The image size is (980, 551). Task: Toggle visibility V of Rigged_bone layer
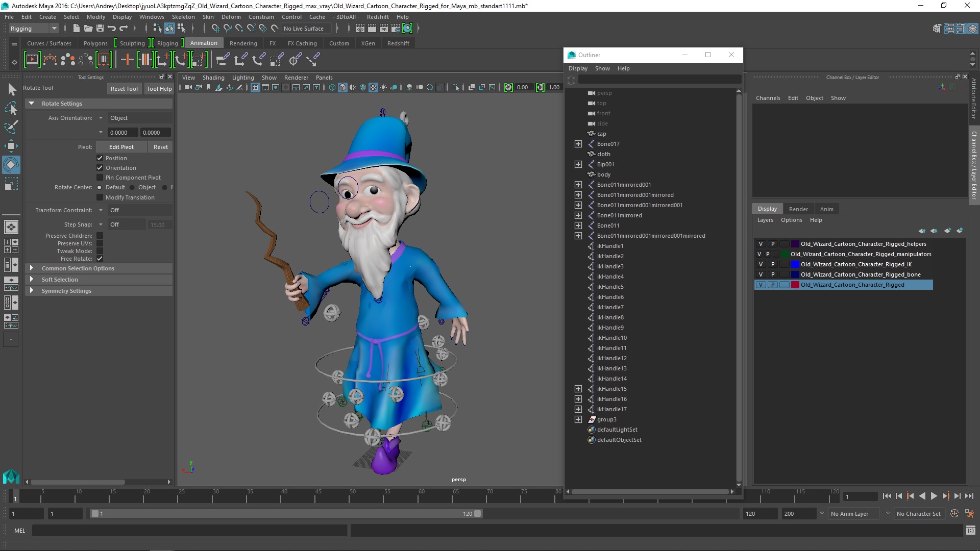[x=761, y=274]
